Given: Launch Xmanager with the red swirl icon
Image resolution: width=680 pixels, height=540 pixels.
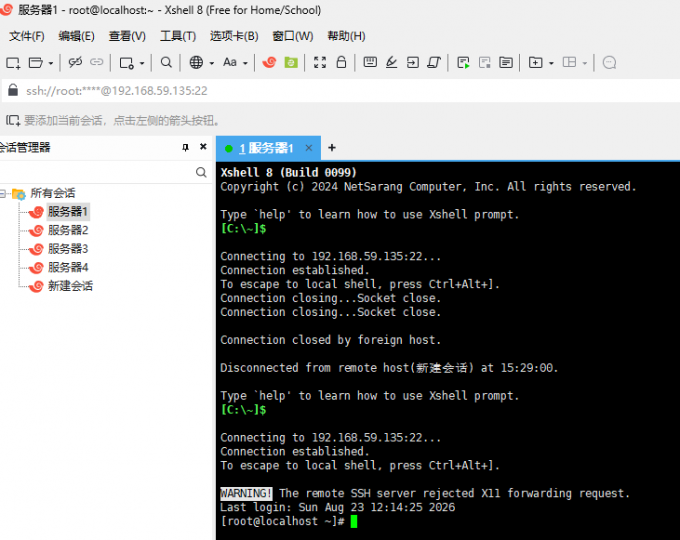Looking at the screenshot, I should click(269, 62).
